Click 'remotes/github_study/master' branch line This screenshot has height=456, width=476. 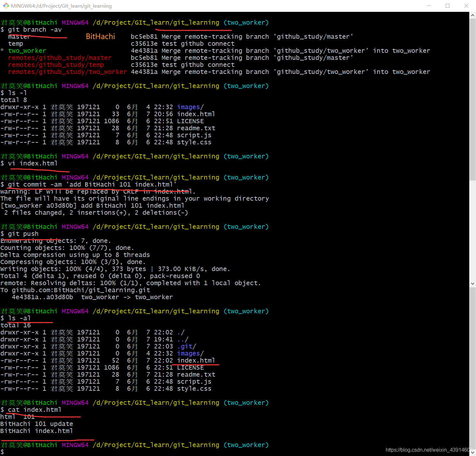click(x=60, y=58)
